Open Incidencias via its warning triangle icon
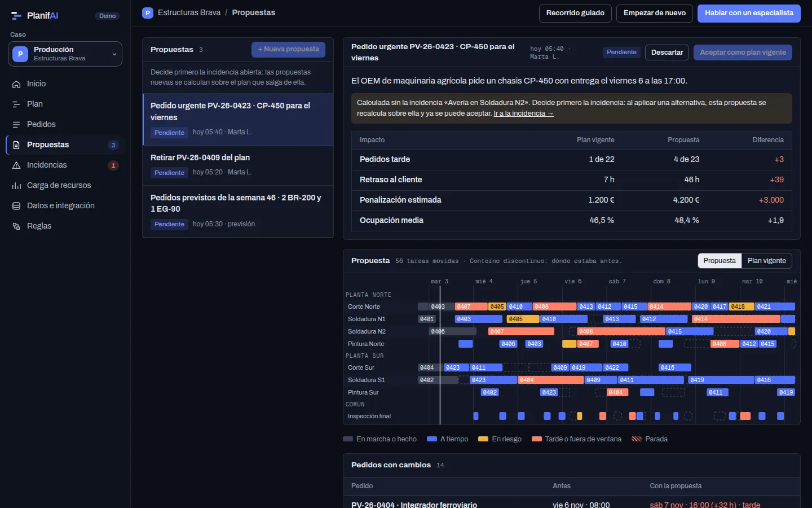 (16, 165)
